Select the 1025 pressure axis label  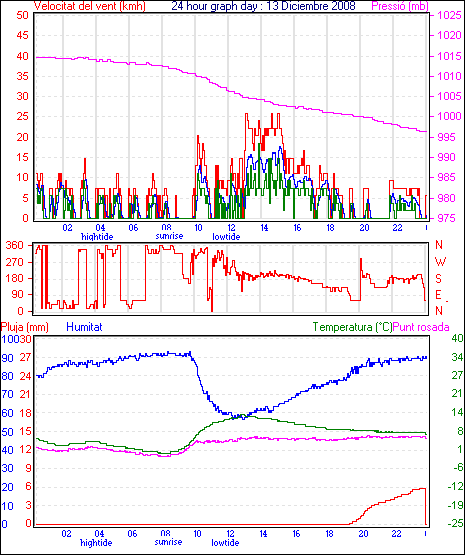point(449,15)
